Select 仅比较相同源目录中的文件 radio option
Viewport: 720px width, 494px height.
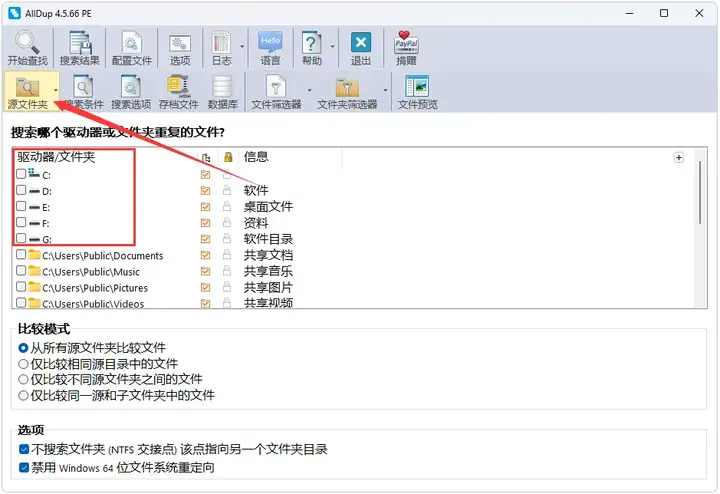pyautogui.click(x=23, y=364)
